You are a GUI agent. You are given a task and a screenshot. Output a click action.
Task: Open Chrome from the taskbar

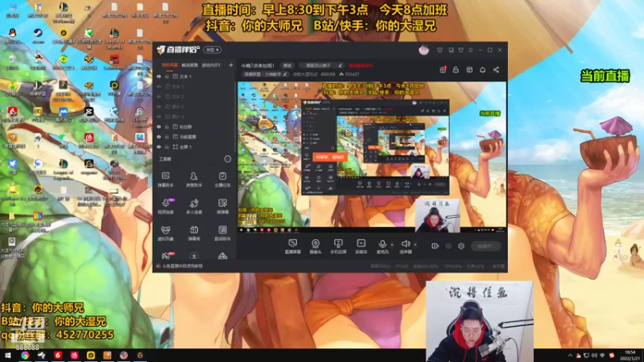click(25, 356)
